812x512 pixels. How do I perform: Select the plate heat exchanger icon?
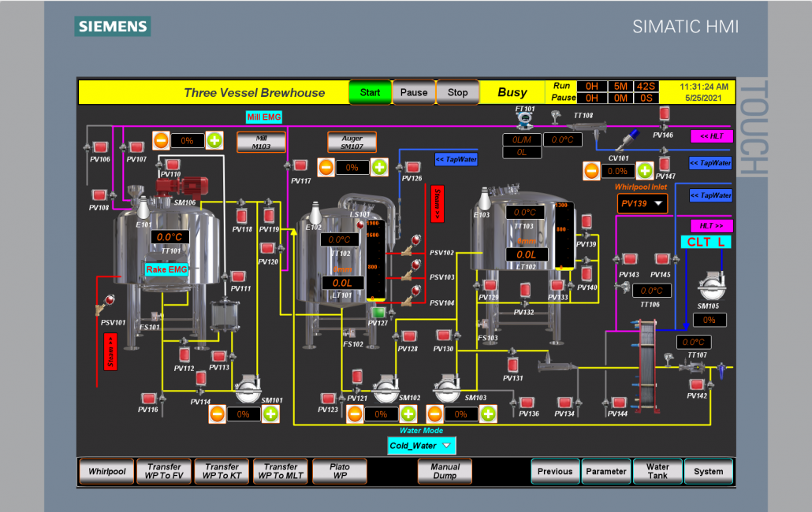click(x=646, y=365)
